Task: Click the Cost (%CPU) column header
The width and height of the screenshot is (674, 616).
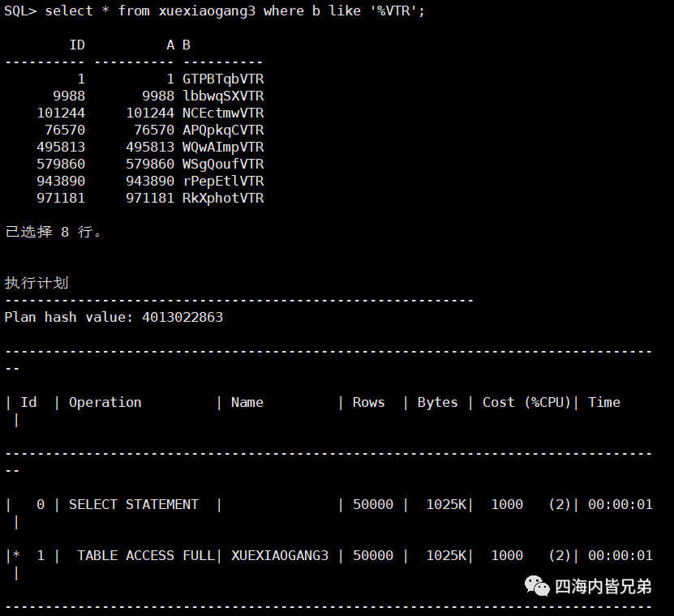Action: point(526,403)
